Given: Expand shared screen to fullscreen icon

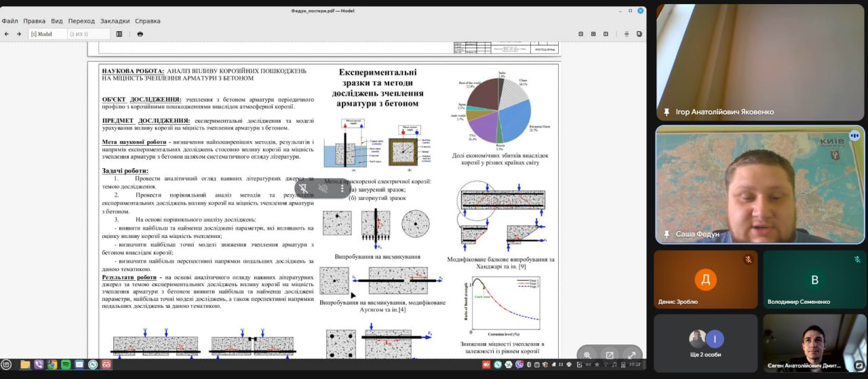Looking at the screenshot, I should pyautogui.click(x=632, y=355).
